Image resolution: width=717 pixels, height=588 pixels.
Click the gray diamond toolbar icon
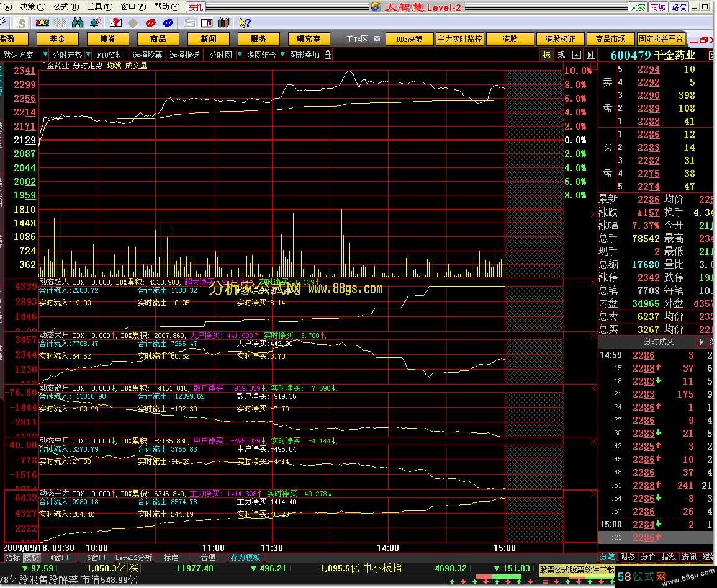pos(133,23)
